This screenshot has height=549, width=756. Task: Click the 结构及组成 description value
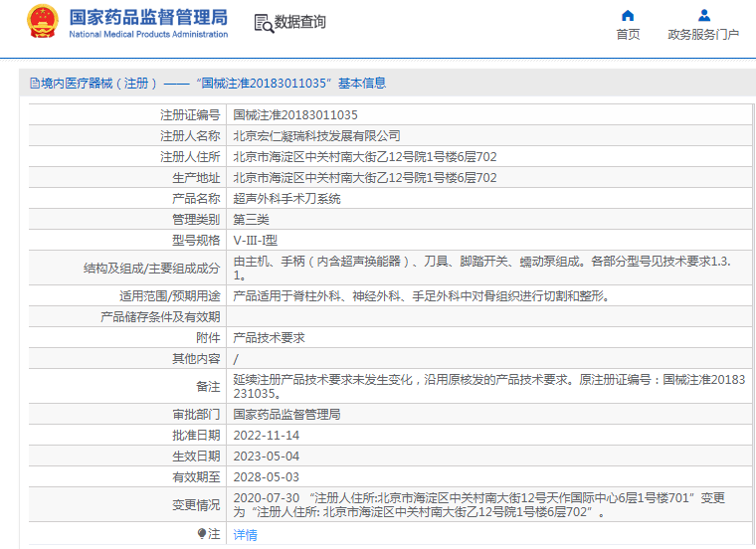481,268
